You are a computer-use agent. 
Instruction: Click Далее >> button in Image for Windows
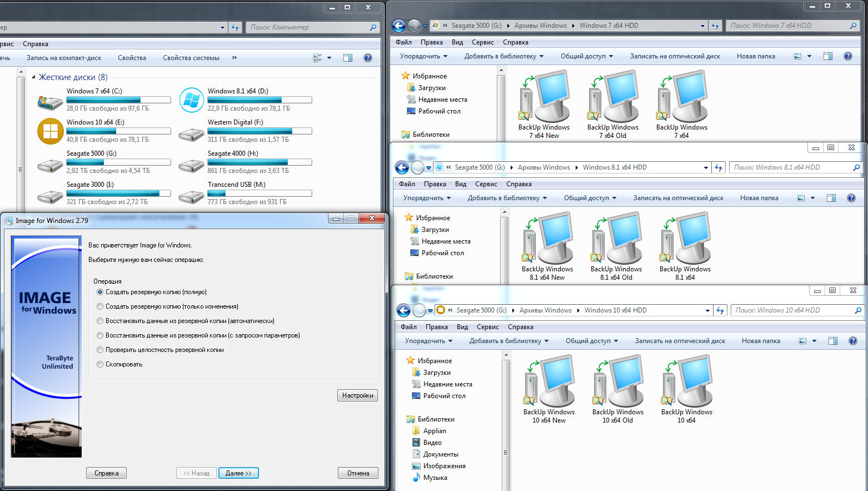(x=238, y=473)
